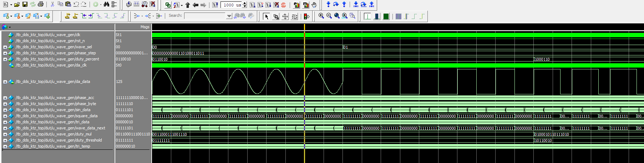Click the green dense waveform format icon
Image resolution: width=644 pixels, height=163 pixels.
[386, 16]
